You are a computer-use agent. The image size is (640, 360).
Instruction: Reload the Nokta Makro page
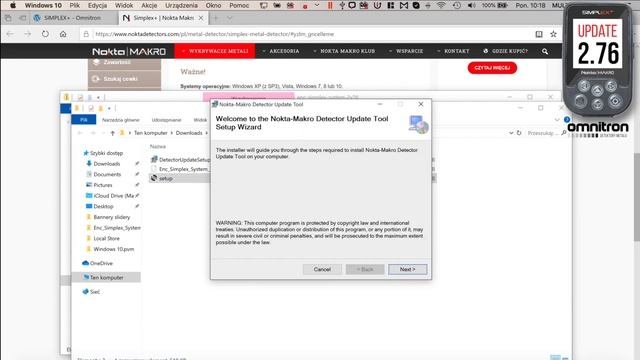pos(45,34)
